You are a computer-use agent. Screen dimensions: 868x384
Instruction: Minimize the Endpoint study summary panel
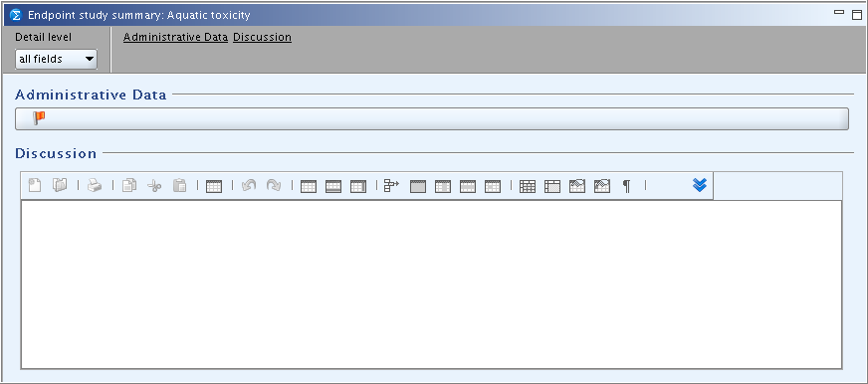pos(839,12)
